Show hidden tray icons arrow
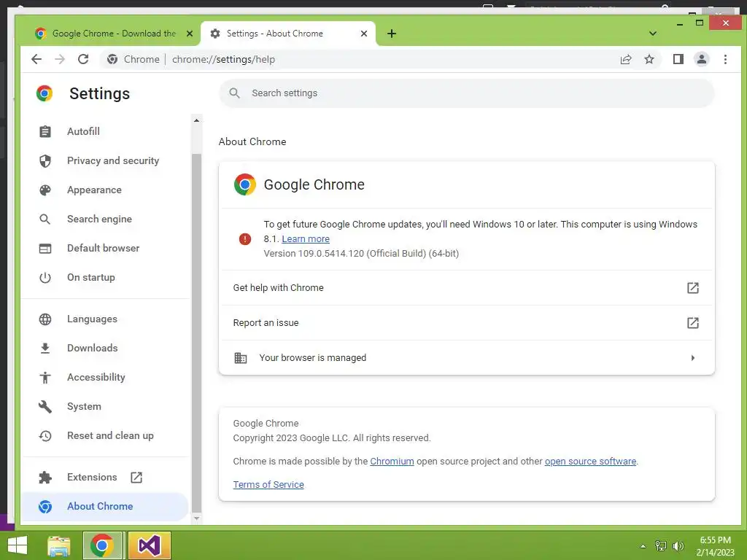Screen dimensions: 747x560 tap(643, 546)
